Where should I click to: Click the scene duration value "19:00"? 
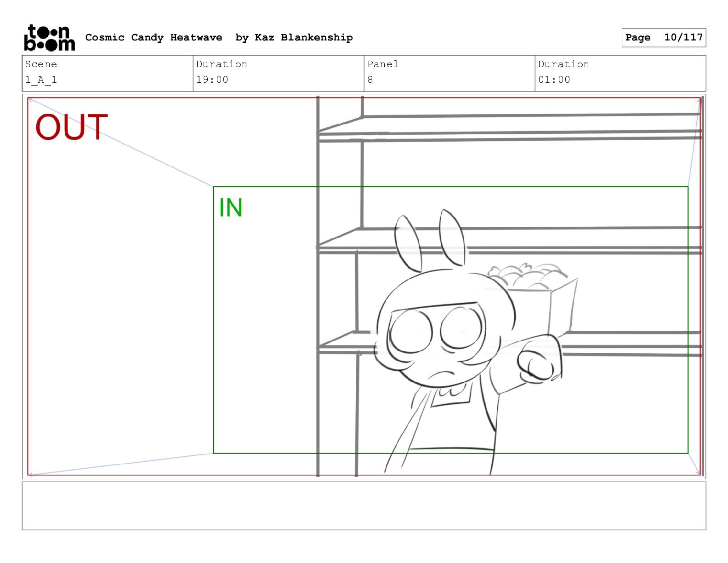pyautogui.click(x=212, y=80)
